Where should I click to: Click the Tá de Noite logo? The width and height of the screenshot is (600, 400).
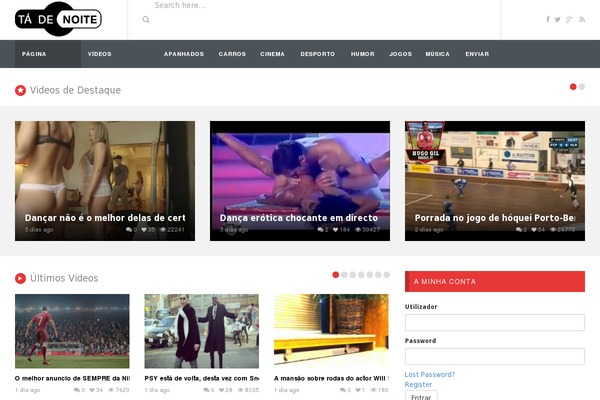[x=58, y=19]
